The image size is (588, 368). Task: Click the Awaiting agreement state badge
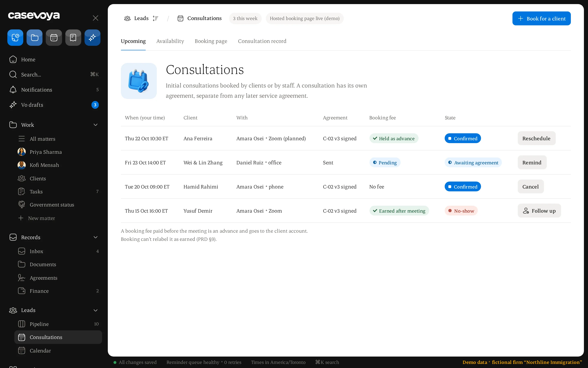click(x=473, y=163)
